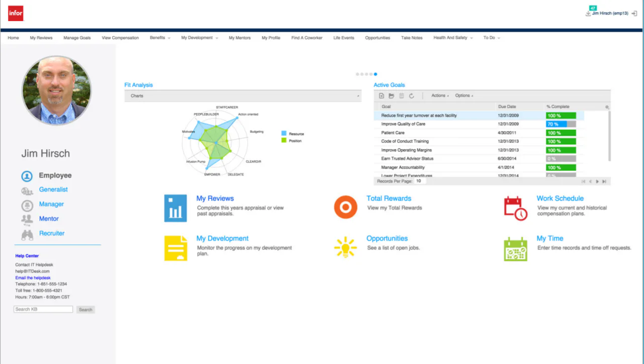Click inside the Search KB field
This screenshot has height=364, width=644.
click(x=43, y=309)
